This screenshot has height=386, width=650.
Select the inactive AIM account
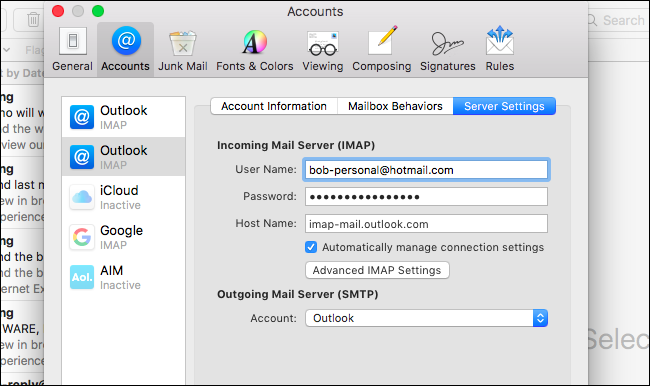coord(124,277)
